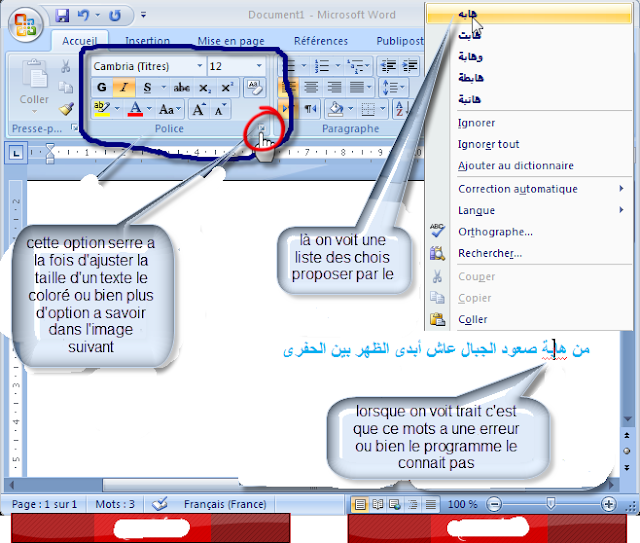Image resolution: width=640 pixels, height=543 pixels.
Task: Show paragraph marks pilcrow
Action: click(310, 109)
